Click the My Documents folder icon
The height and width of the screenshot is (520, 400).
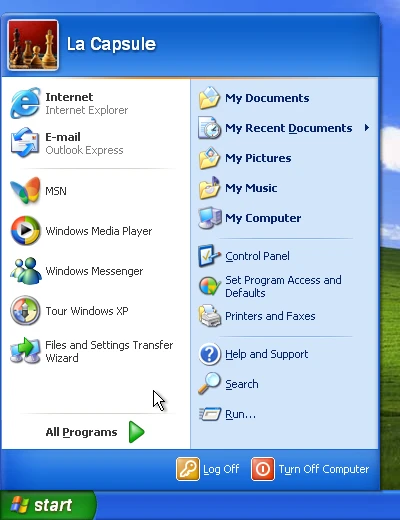click(209, 98)
